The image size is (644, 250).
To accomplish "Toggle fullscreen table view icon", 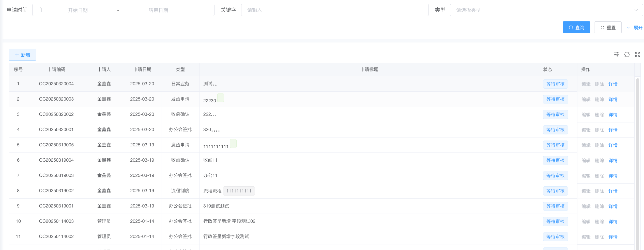I will 638,54.
